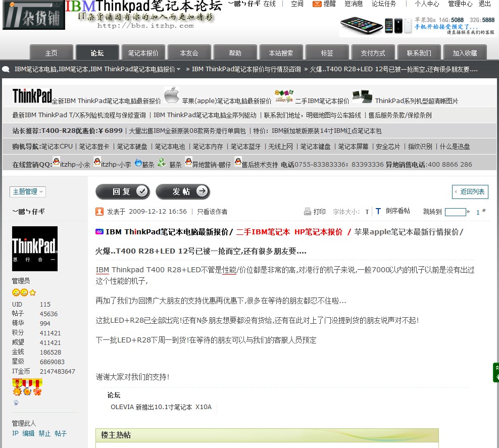Image resolution: width=499 pixels, height=448 pixels.
Task: Click the purple AD icon in the post
Action: 99,232
